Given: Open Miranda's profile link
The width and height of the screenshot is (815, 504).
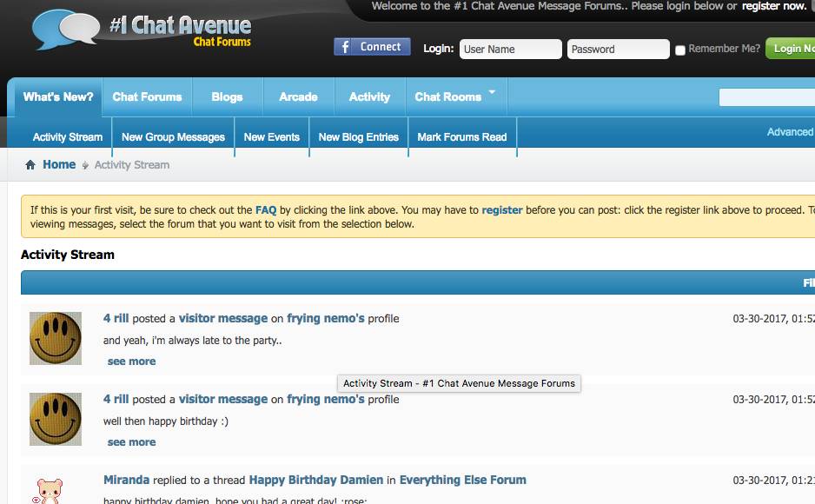Looking at the screenshot, I should (x=126, y=480).
